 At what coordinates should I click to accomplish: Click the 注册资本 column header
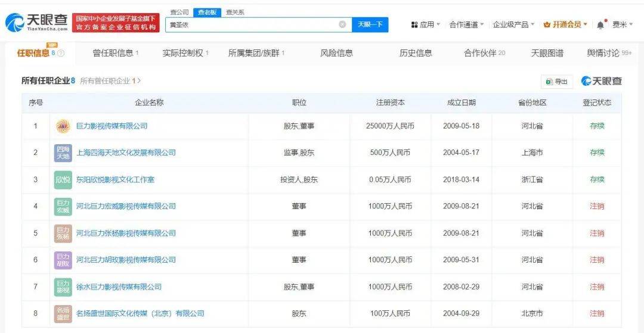(390, 102)
